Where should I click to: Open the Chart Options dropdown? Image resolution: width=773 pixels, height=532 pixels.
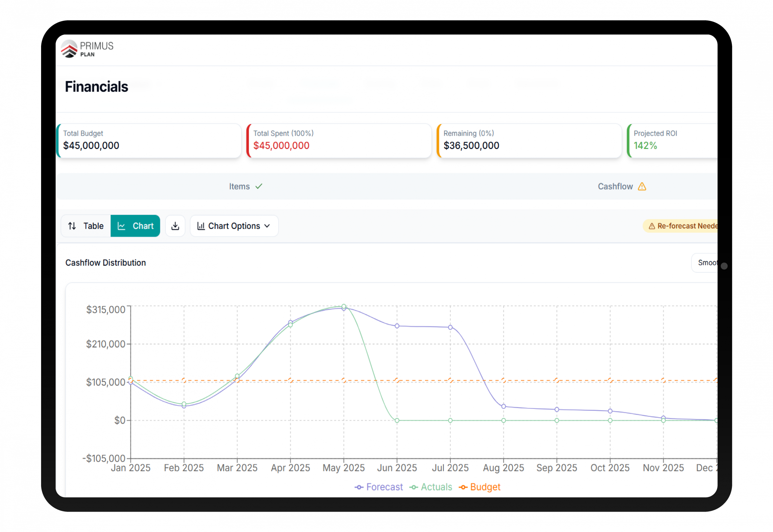(234, 226)
